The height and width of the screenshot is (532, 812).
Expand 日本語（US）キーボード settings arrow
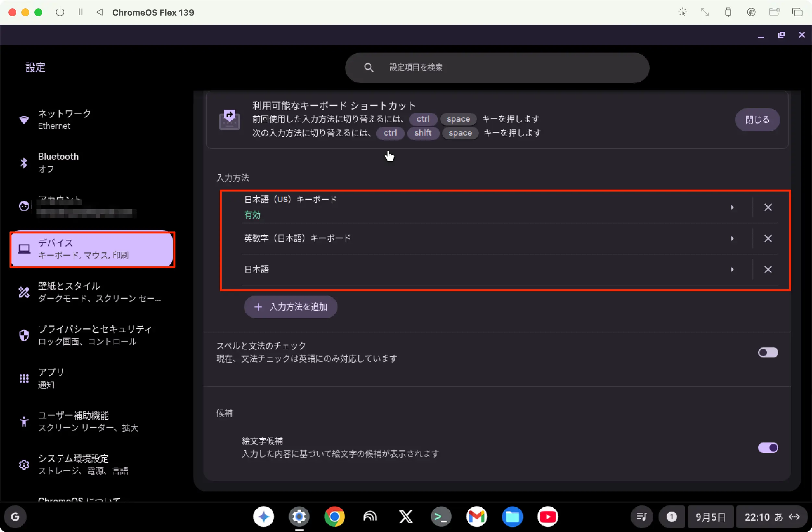732,207
